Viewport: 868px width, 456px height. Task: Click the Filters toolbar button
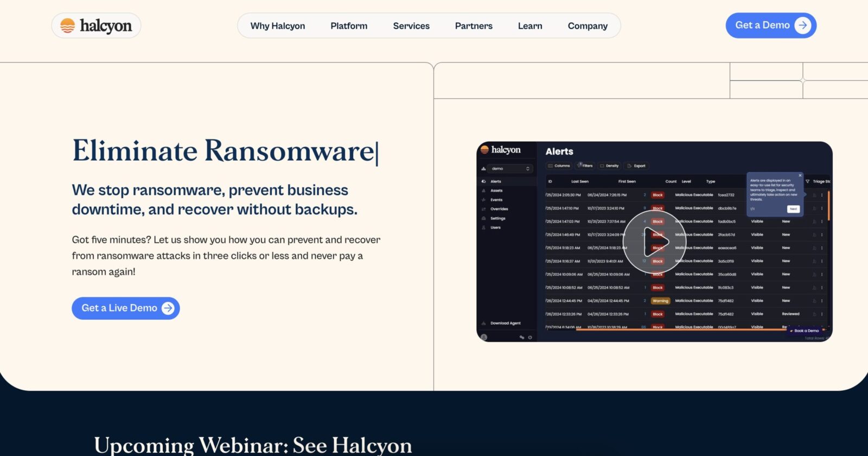[x=585, y=166]
